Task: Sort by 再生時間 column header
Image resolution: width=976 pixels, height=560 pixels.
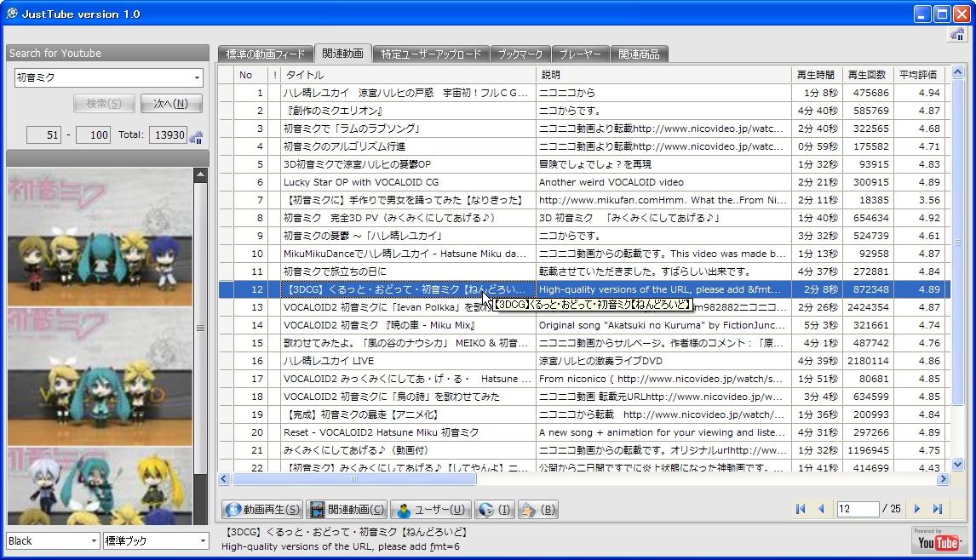Action: pos(816,75)
